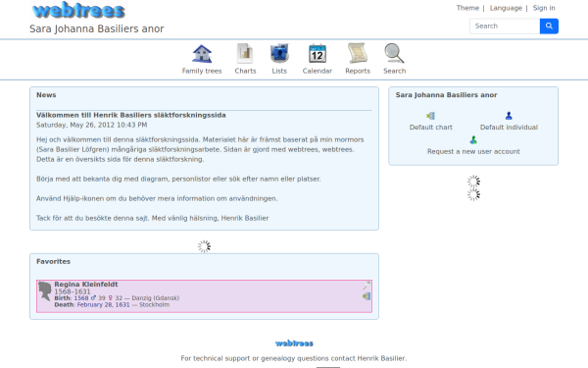The height and width of the screenshot is (368, 588).
Task: Click the zoom icon in Regina Kleinfeldt's box
Action: click(367, 286)
